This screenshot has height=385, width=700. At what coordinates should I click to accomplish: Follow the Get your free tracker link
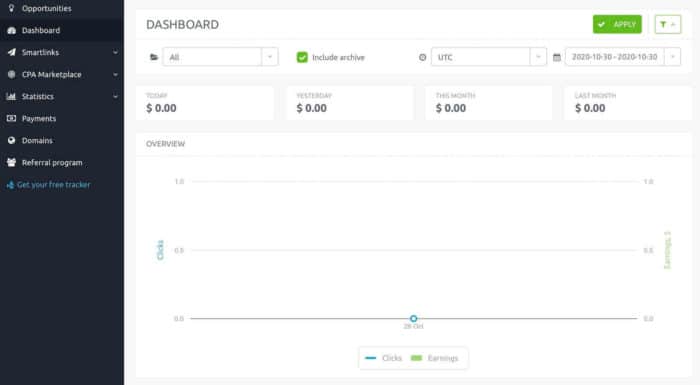coord(53,184)
